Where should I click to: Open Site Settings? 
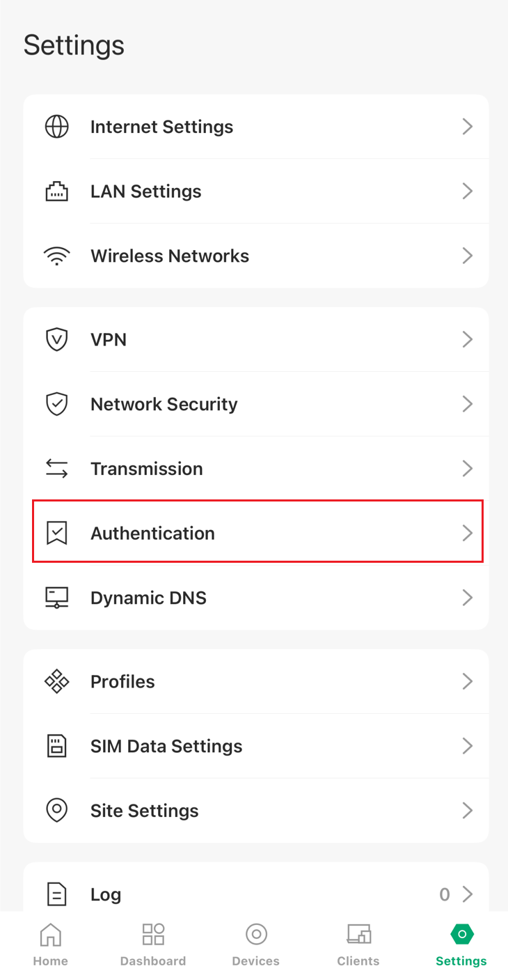tap(145, 811)
